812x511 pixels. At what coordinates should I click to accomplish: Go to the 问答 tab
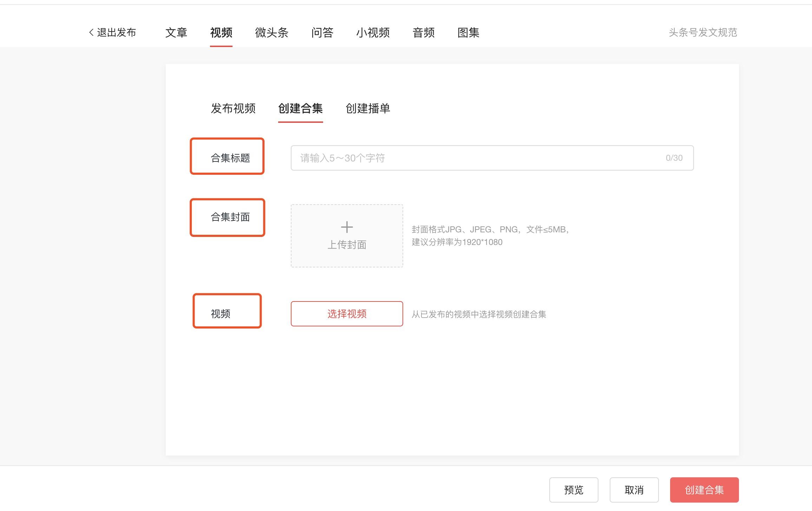(x=322, y=33)
